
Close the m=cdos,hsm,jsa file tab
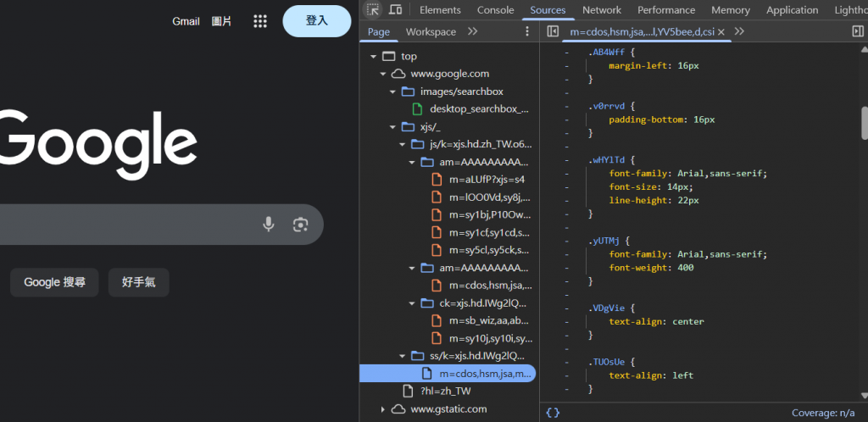pos(721,32)
